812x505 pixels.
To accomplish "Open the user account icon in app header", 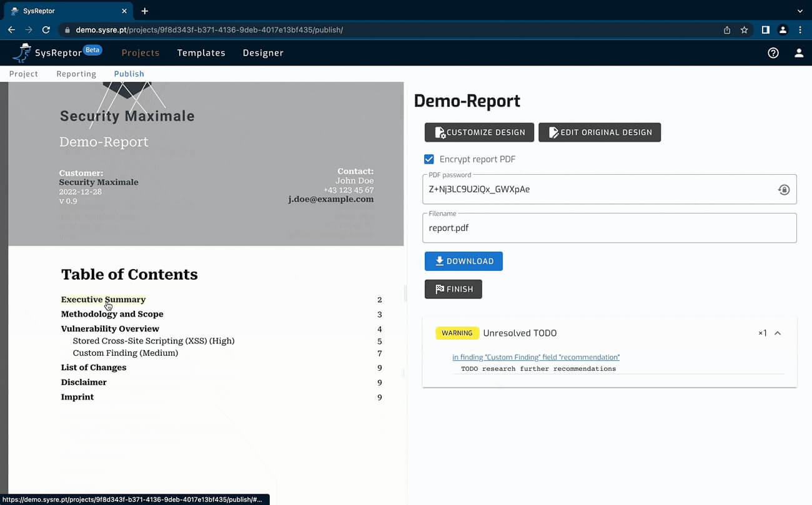I will click(x=799, y=53).
